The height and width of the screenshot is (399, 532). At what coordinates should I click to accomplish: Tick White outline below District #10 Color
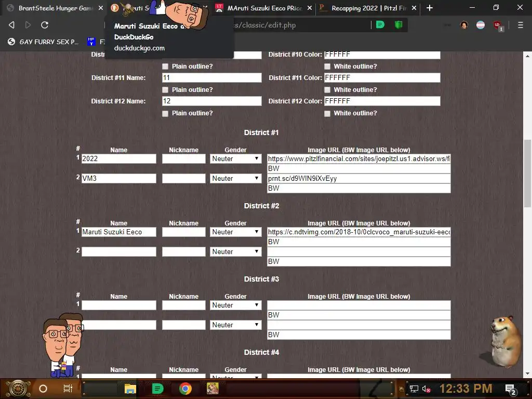tap(327, 66)
